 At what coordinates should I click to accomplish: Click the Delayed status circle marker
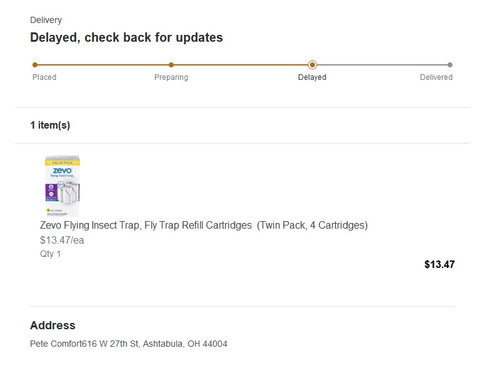[312, 65]
